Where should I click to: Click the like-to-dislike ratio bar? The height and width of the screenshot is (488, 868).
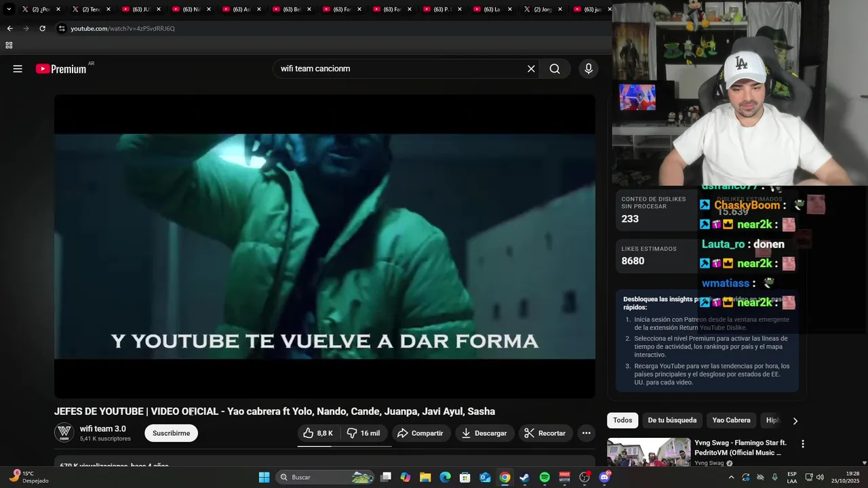[x=344, y=446]
